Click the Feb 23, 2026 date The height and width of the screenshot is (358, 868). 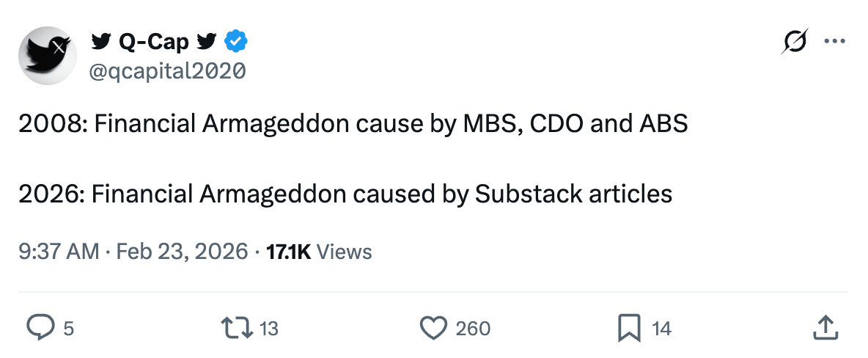(x=183, y=252)
